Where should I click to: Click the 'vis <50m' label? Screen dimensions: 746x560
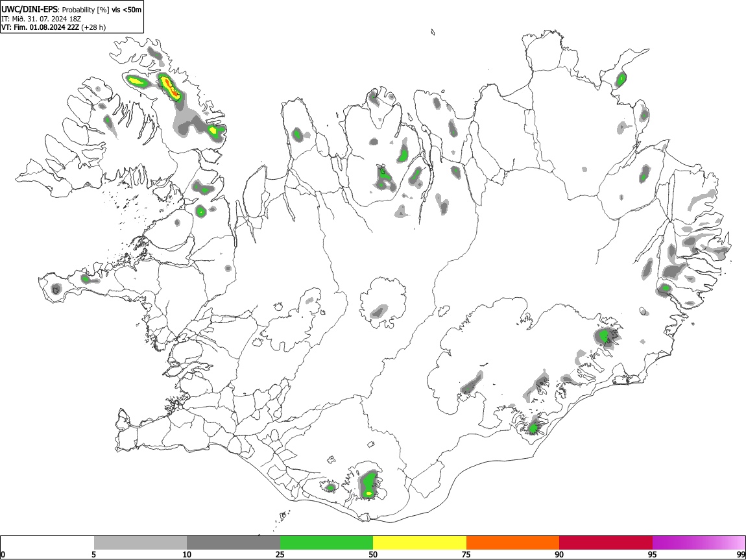(x=126, y=10)
